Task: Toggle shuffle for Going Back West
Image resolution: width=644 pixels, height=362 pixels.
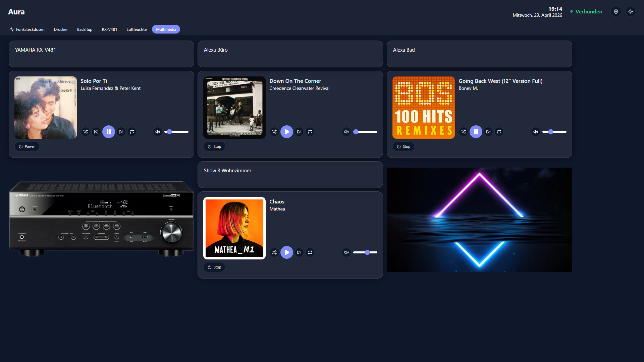Action: click(x=464, y=132)
